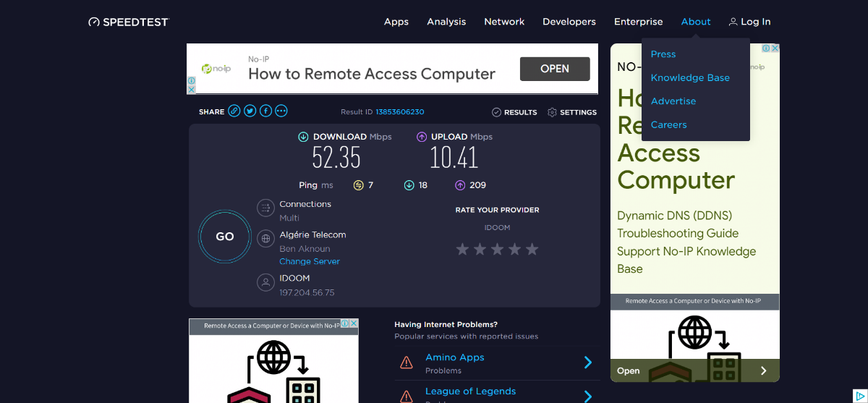This screenshot has height=403, width=868.
Task: Click the Change Server link
Action: tap(310, 262)
